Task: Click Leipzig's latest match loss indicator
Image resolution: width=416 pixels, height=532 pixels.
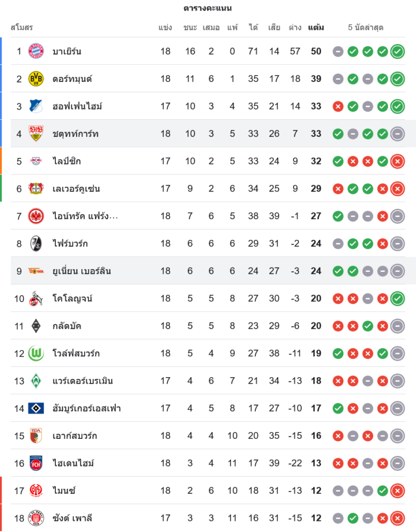Action: pos(397,161)
